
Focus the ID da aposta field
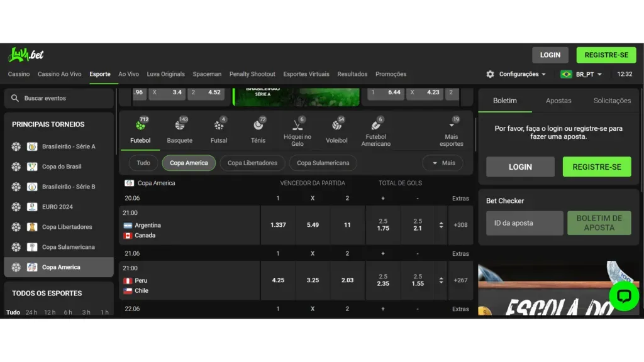(525, 223)
